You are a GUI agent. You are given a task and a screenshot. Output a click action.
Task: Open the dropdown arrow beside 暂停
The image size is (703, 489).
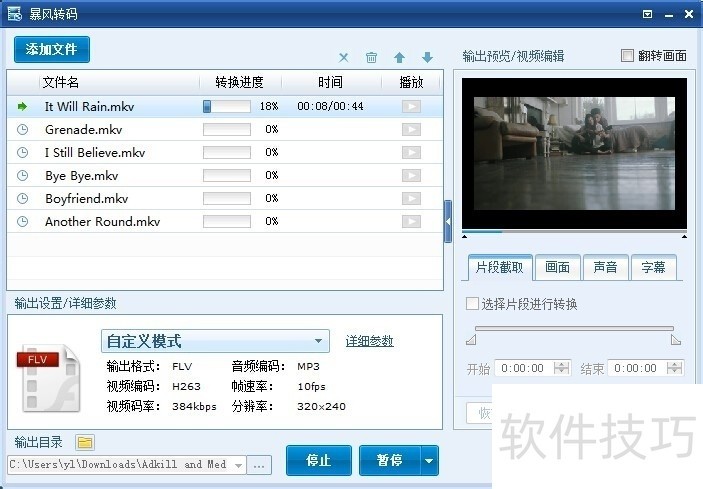click(x=430, y=460)
